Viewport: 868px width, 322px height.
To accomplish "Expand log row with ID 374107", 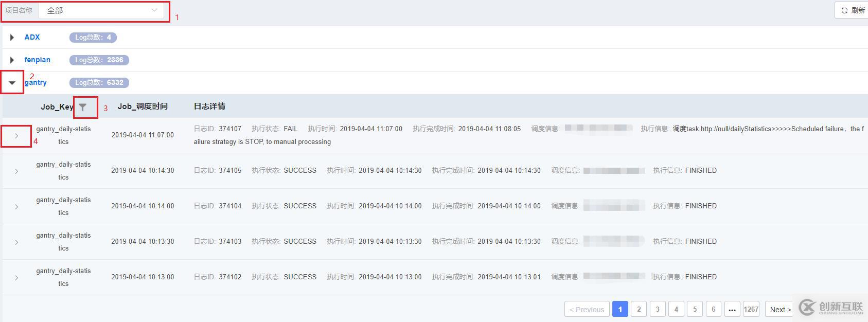I will [16, 136].
